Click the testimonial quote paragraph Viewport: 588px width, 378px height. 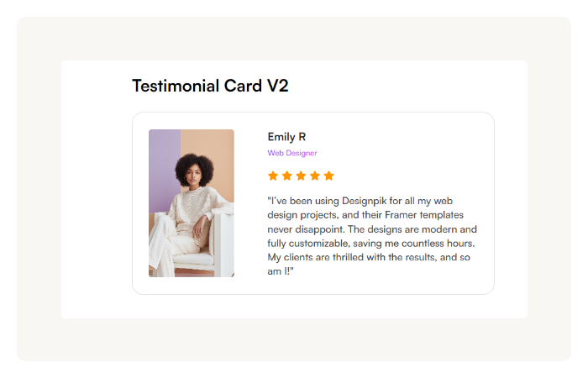[372, 236]
